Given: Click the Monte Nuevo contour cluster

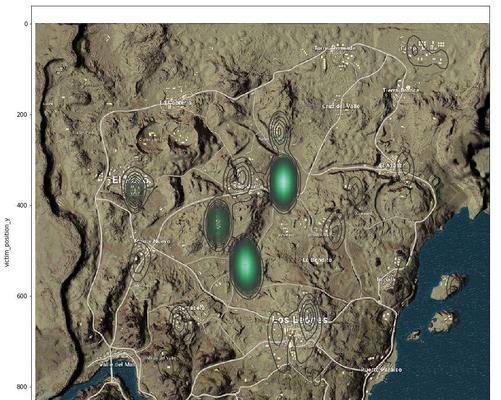Looking at the screenshot, I should (x=139, y=261).
